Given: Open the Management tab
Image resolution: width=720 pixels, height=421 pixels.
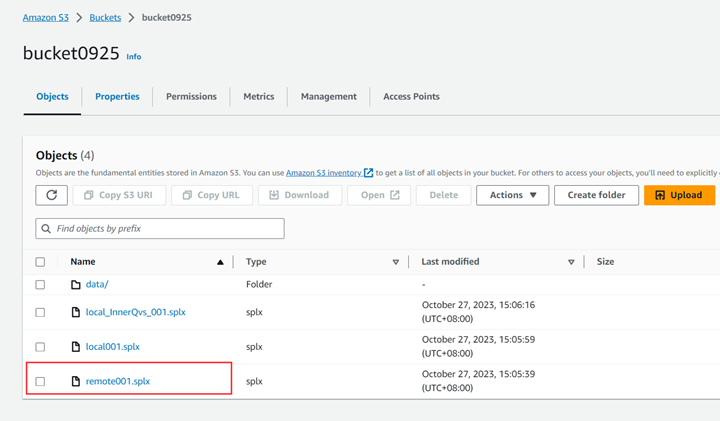Looking at the screenshot, I should point(328,97).
